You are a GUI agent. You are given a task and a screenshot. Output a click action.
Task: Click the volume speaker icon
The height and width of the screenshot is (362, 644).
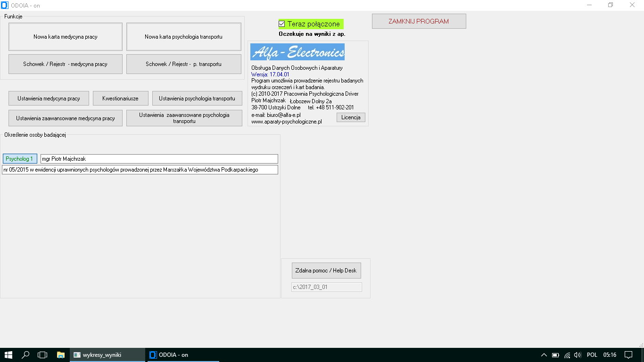click(578, 355)
